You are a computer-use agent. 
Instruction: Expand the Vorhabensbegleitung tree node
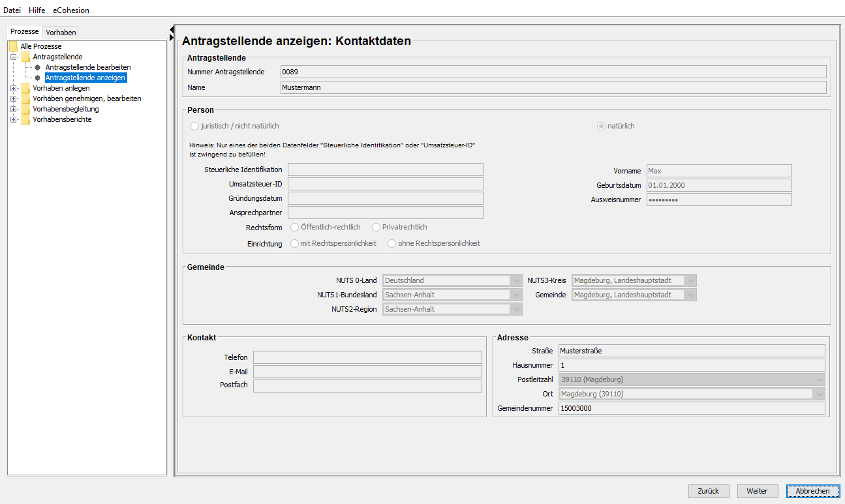[13, 109]
